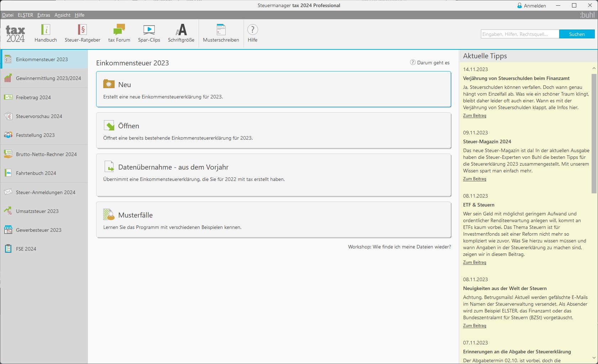The width and height of the screenshot is (598, 364).
Task: Open workshop link about finding files
Action: point(399,247)
